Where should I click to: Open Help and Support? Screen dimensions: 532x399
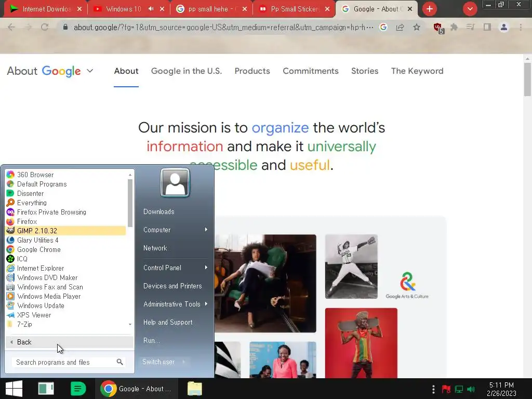(x=168, y=322)
